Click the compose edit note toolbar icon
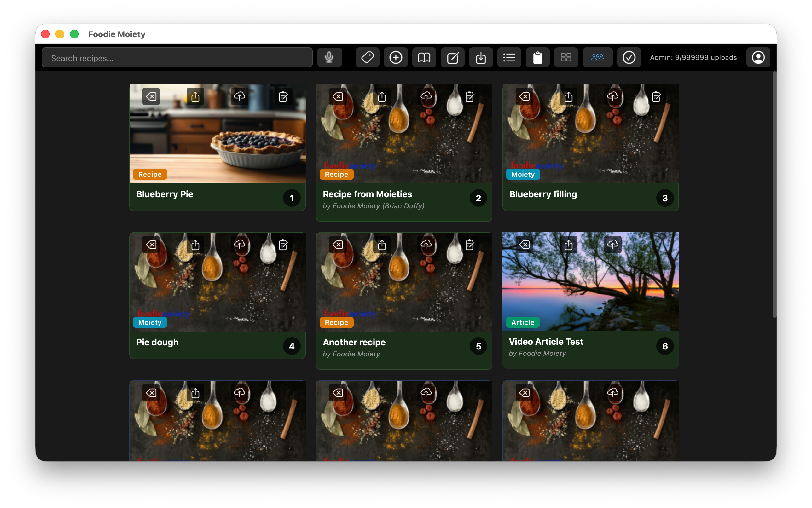This screenshot has width=812, height=508. coord(452,57)
